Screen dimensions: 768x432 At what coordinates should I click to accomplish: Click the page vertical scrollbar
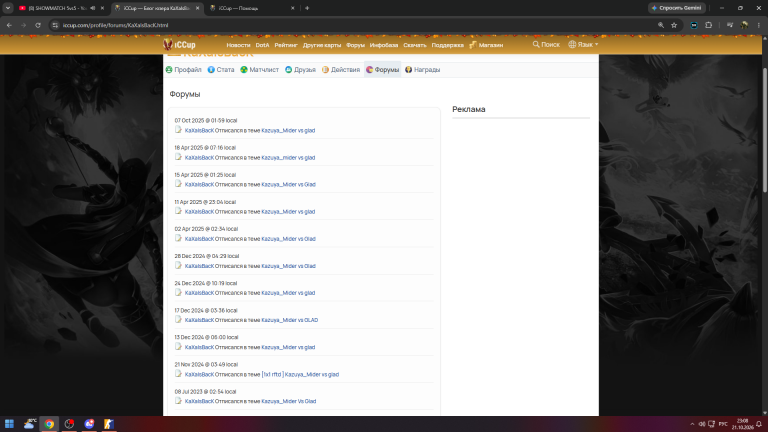765,130
